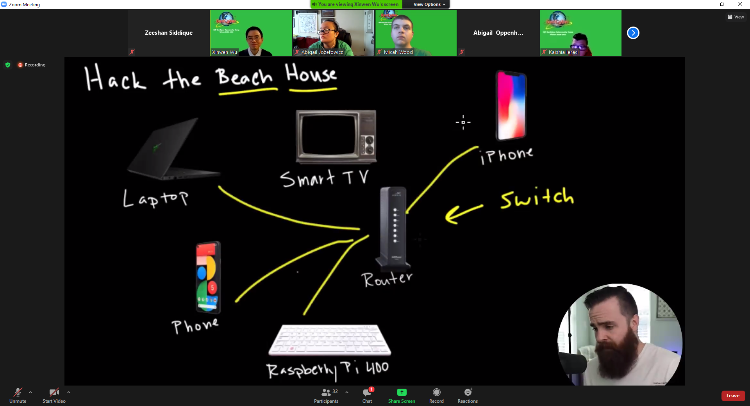The width and height of the screenshot is (750, 406).
Task: Start the camera with Start Video
Action: tap(54, 395)
